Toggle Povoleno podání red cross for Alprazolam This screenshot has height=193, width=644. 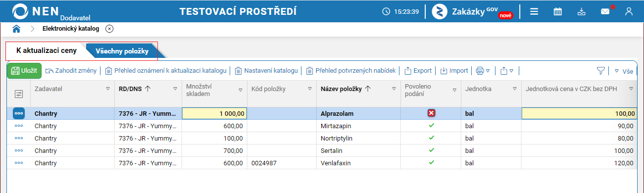pos(431,113)
